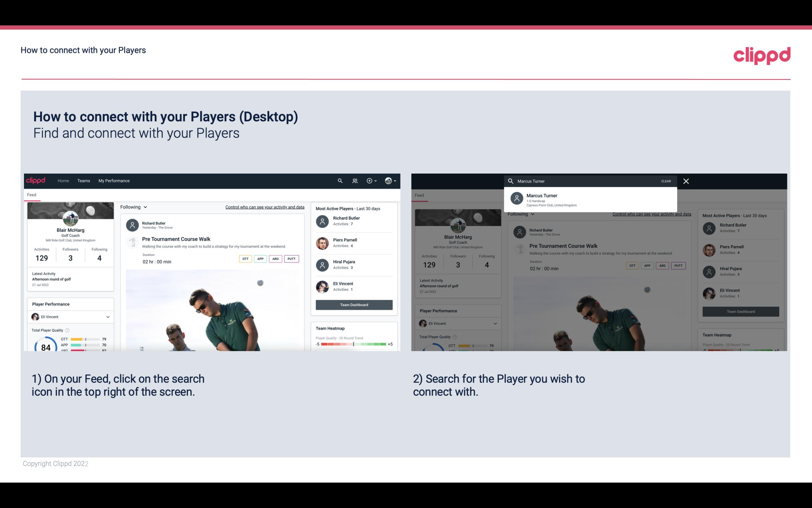Expand the Eli Vincent player selector dropdown

[x=107, y=317]
